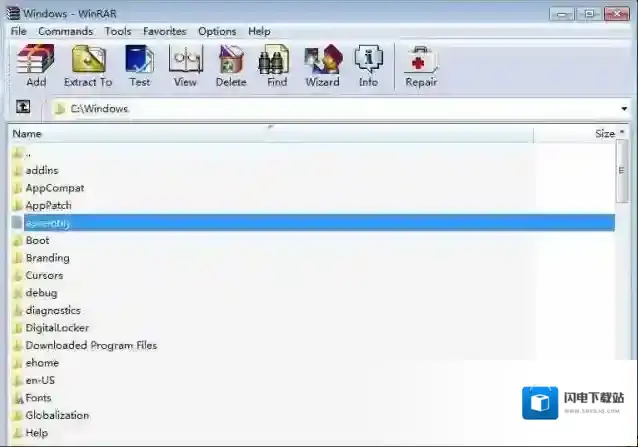Open the Favorites menu

pos(164,31)
